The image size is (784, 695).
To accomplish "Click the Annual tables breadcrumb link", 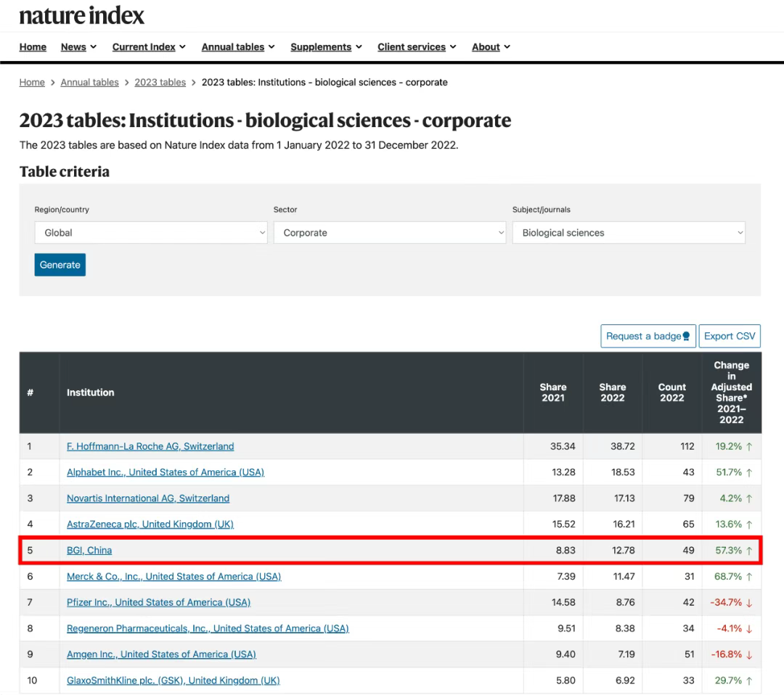I will pyautogui.click(x=89, y=83).
